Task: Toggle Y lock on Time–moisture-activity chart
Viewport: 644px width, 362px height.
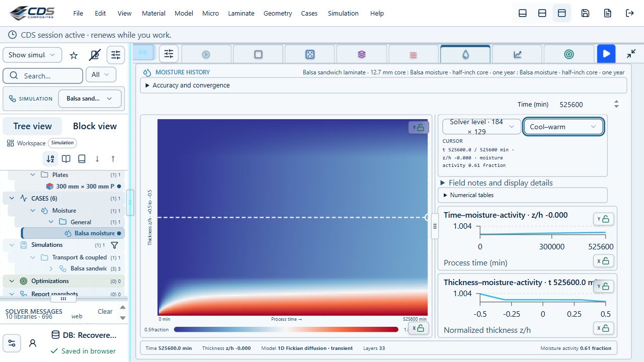Action: tap(604, 219)
